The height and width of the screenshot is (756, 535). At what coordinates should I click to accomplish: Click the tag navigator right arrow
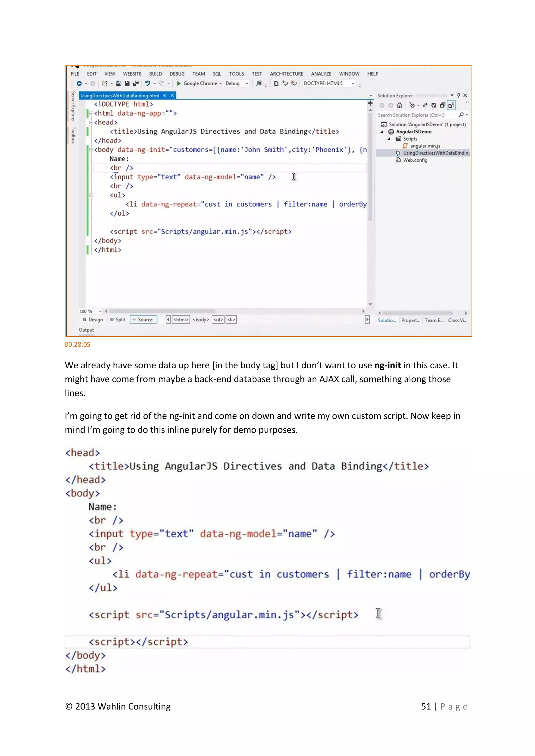[367, 320]
